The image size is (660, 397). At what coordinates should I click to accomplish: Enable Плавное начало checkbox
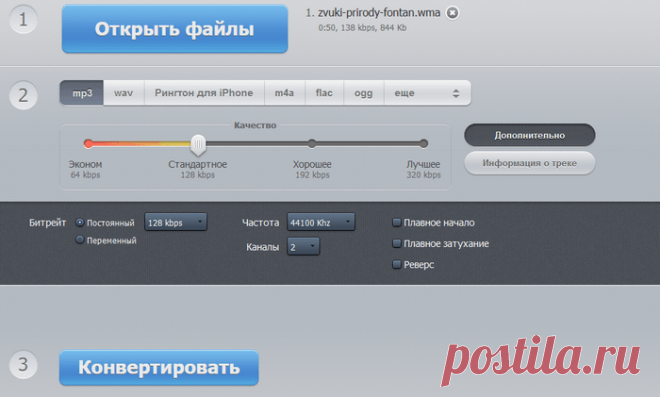tap(396, 222)
